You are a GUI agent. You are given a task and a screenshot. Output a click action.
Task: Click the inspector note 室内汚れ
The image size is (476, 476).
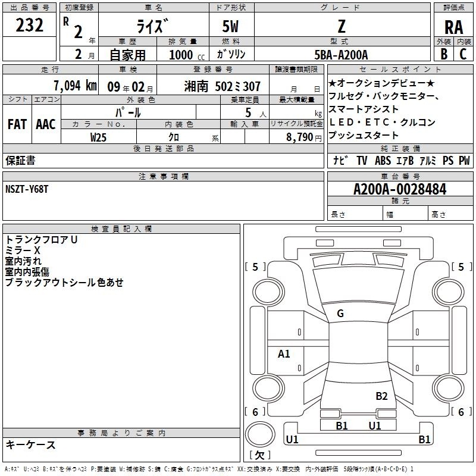coord(23,261)
